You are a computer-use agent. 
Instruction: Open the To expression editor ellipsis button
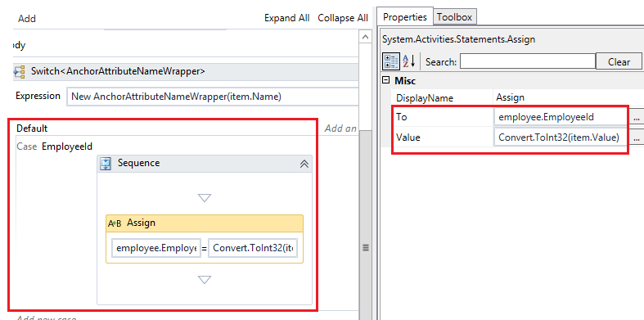636,118
